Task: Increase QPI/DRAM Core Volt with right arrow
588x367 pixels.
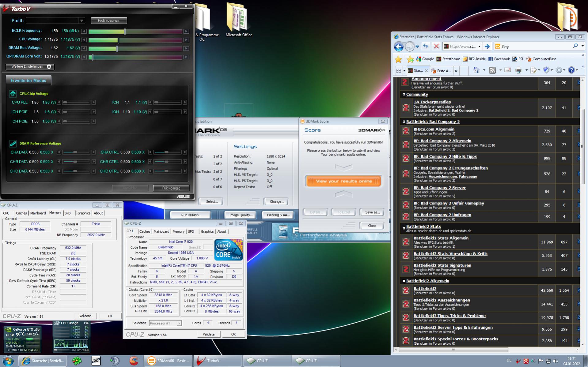Action: pyautogui.click(x=186, y=57)
